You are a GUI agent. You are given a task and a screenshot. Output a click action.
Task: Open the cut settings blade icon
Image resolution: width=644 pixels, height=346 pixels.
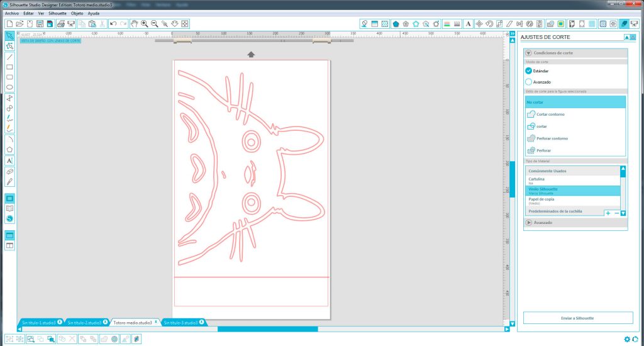tap(625, 24)
